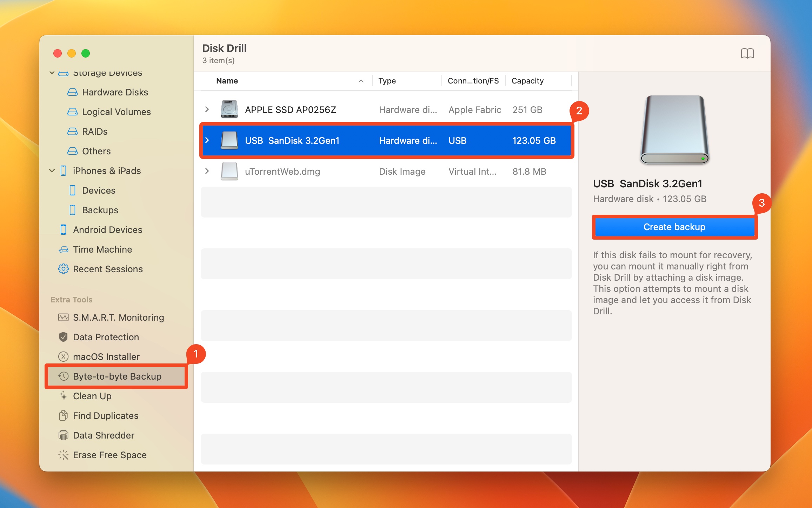Select the Backups sidebar item
The width and height of the screenshot is (812, 508).
tap(100, 209)
